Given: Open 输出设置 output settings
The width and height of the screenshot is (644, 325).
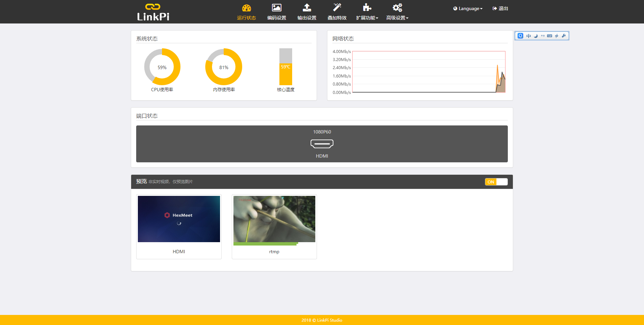Looking at the screenshot, I should [x=307, y=12].
